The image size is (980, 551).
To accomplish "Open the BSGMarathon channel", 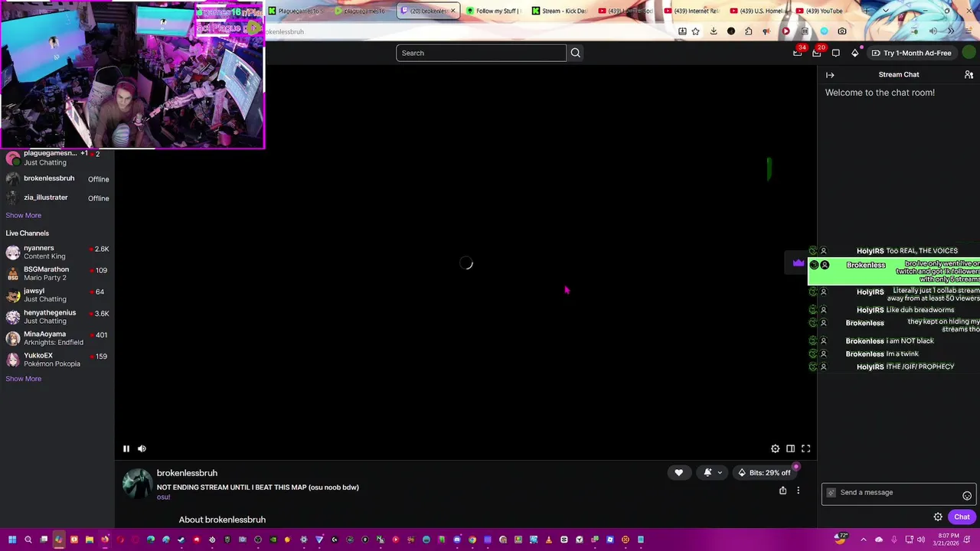I will 57,273.
